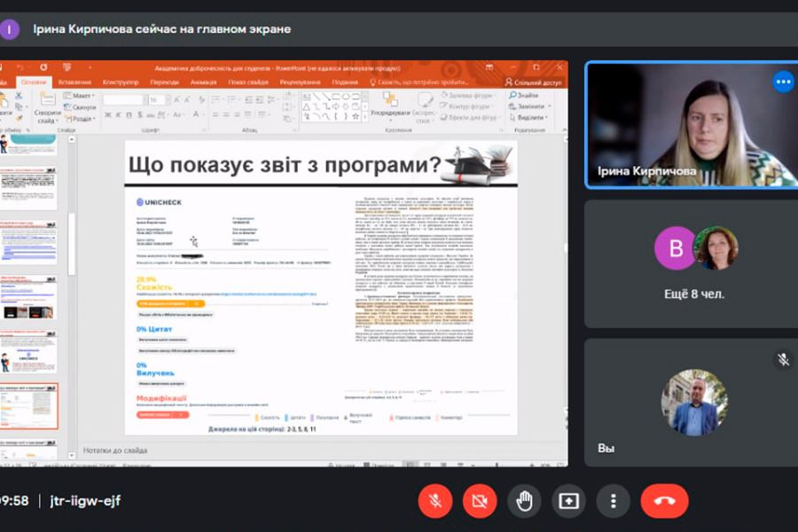Image resolution: width=798 pixels, height=532 pixels.
Task: Toggle underline П formatting
Action: 129,115
